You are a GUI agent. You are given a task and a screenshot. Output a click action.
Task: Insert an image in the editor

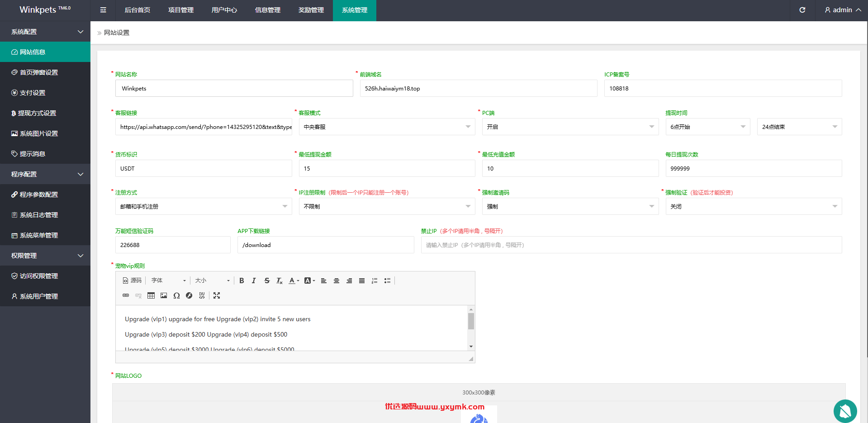coord(164,295)
